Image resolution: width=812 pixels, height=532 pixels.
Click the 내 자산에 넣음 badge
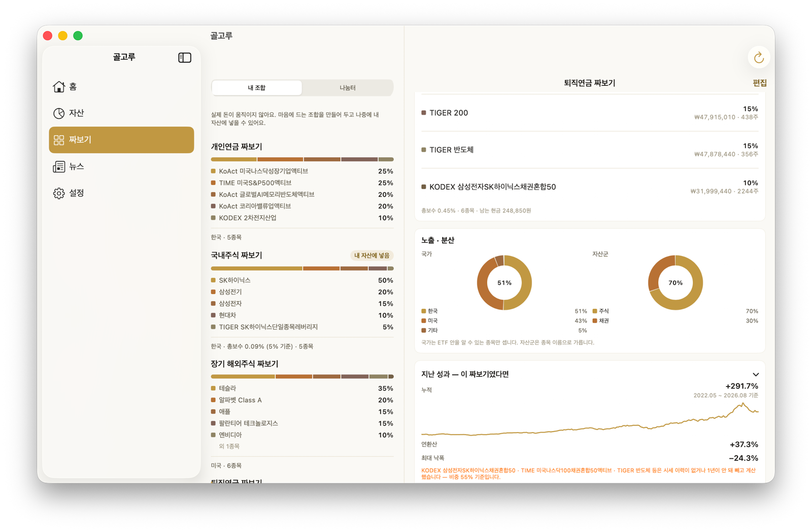click(372, 256)
